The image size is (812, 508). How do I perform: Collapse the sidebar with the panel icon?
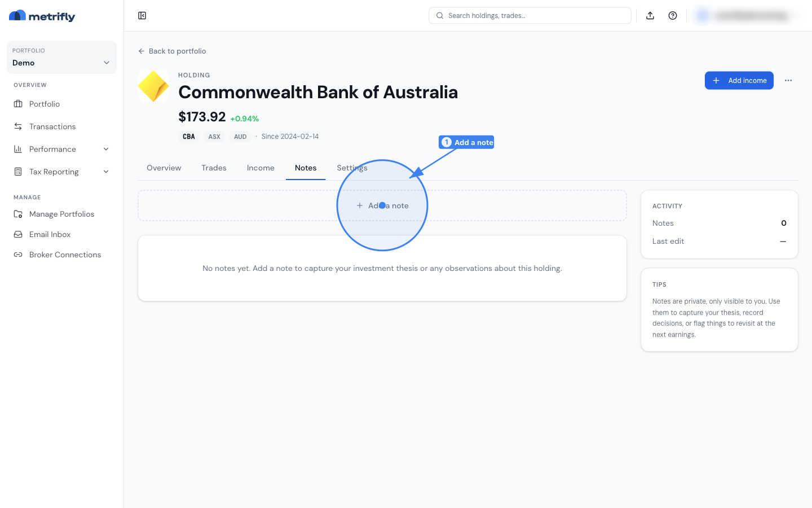point(142,16)
